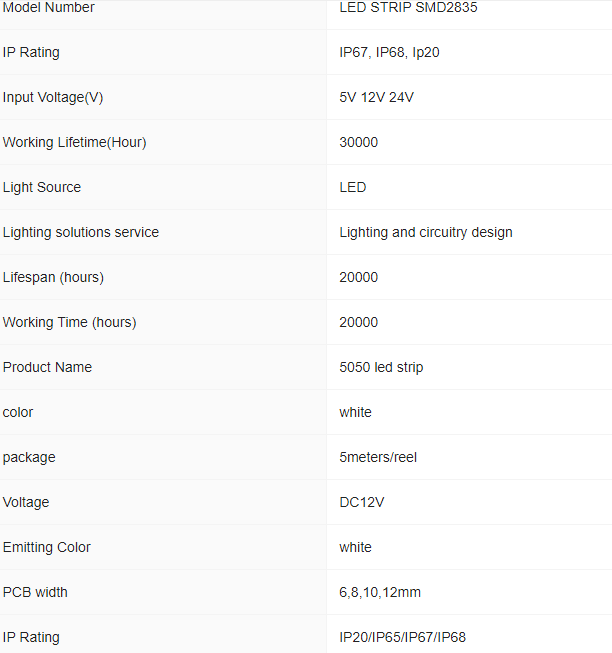The width and height of the screenshot is (612, 653).
Task: Click the 'Working Time (hours)' label
Action: tap(69, 322)
